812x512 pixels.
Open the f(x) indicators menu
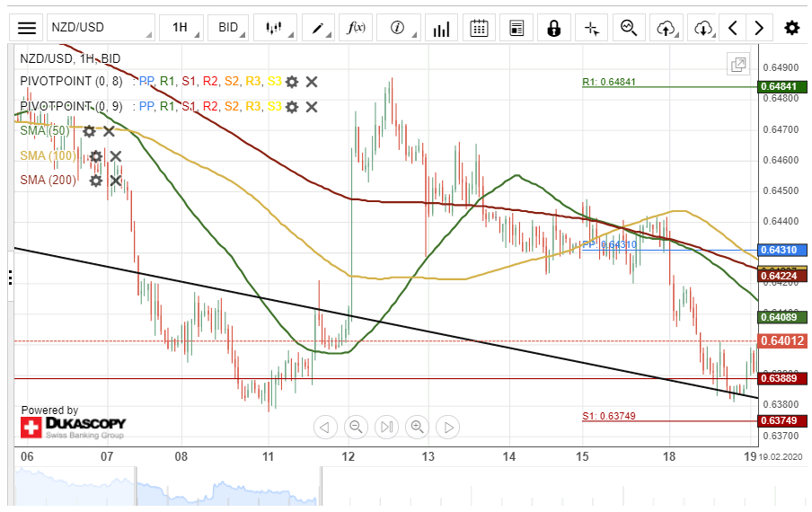point(357,28)
